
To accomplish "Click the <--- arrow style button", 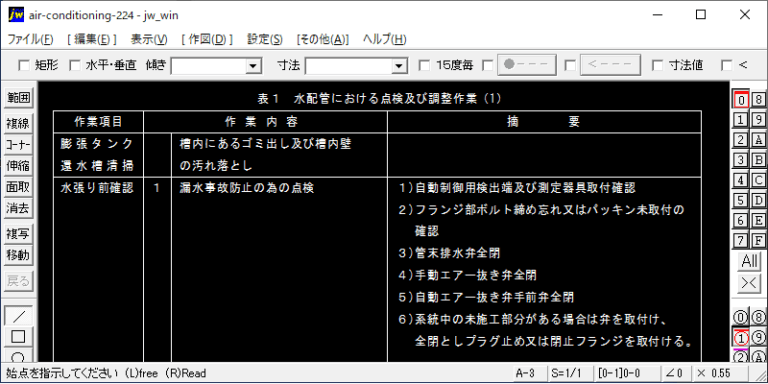I will coord(610,65).
